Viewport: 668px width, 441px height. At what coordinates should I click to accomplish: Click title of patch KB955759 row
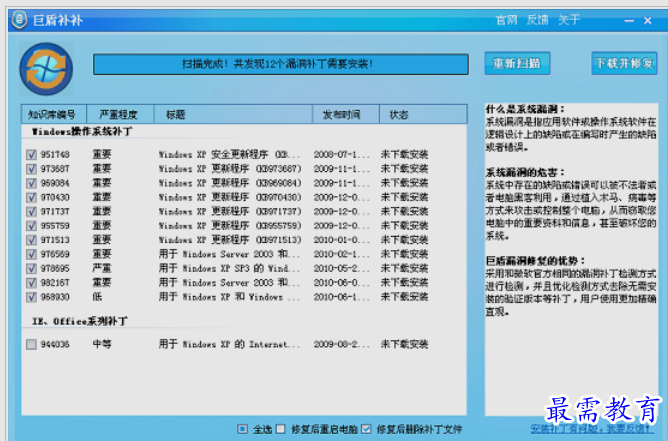(x=230, y=225)
